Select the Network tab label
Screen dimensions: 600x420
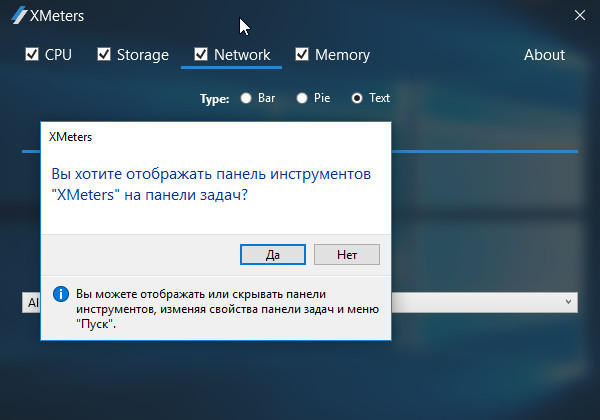pyautogui.click(x=242, y=55)
